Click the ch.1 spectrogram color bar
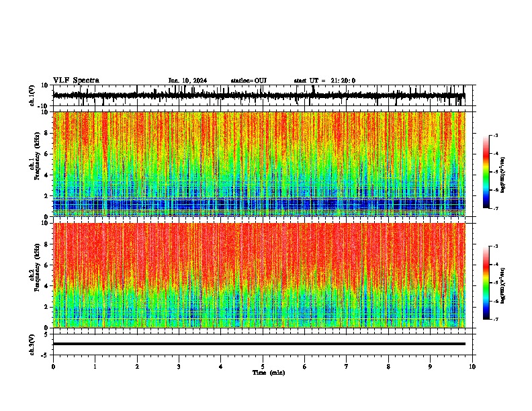 tap(486, 172)
